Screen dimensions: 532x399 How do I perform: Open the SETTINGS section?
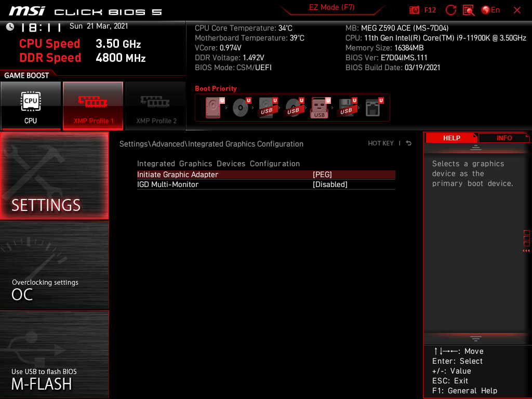[54, 176]
